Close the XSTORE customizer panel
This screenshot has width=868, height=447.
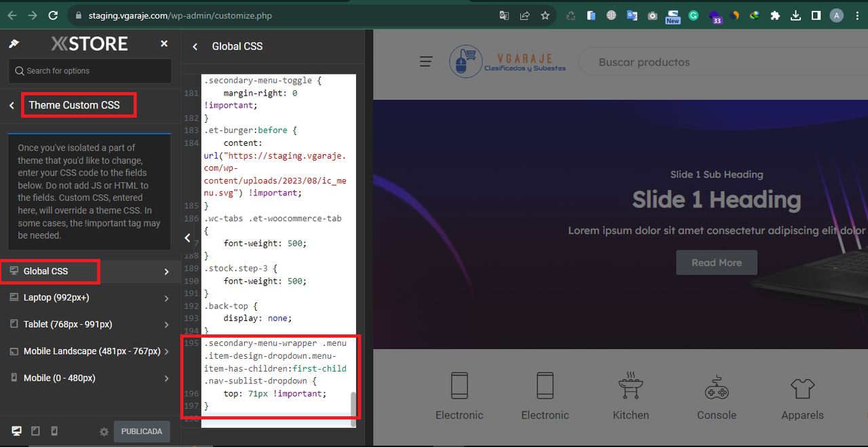pyautogui.click(x=163, y=43)
